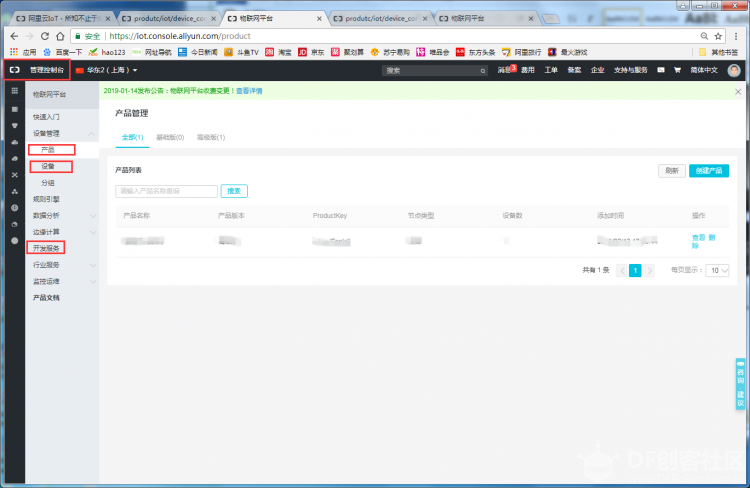Focus the product name search field

click(166, 191)
